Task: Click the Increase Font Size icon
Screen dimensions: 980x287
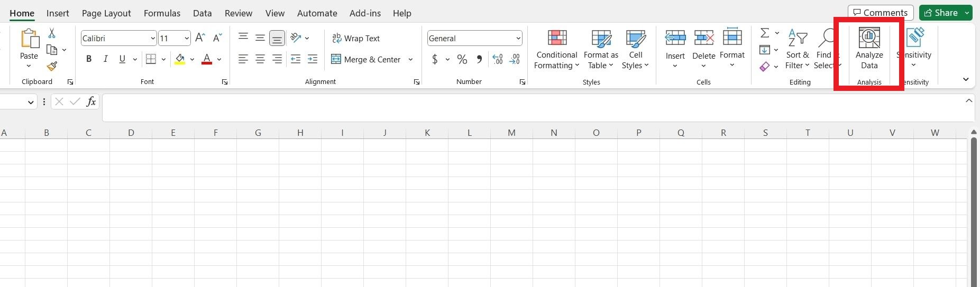Action: pos(200,38)
